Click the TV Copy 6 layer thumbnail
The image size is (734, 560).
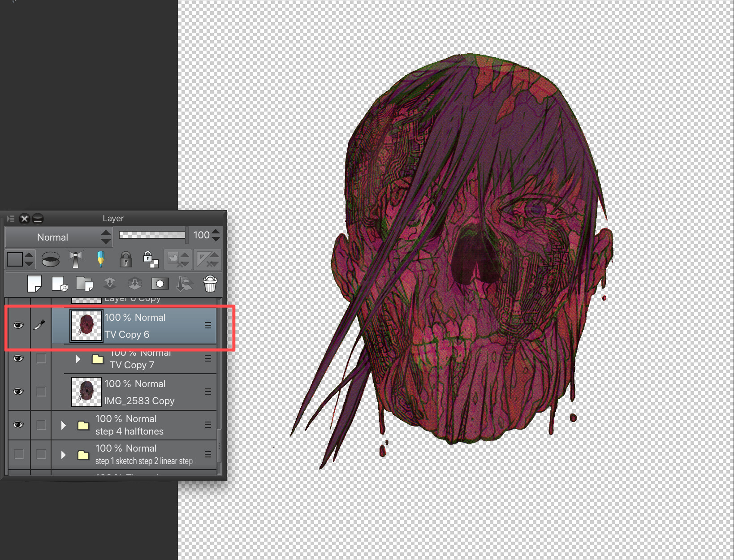click(86, 325)
